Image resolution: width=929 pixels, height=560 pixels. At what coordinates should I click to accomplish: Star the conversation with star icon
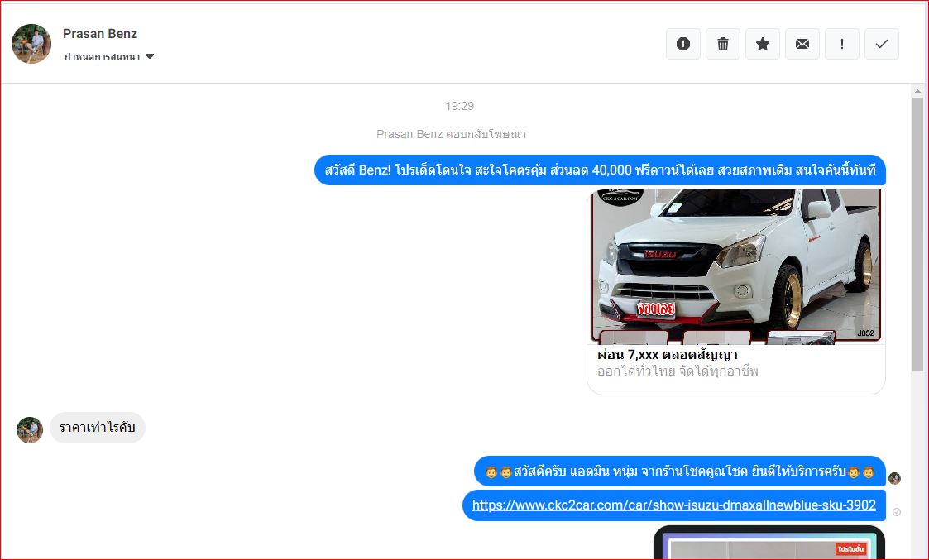point(763,44)
